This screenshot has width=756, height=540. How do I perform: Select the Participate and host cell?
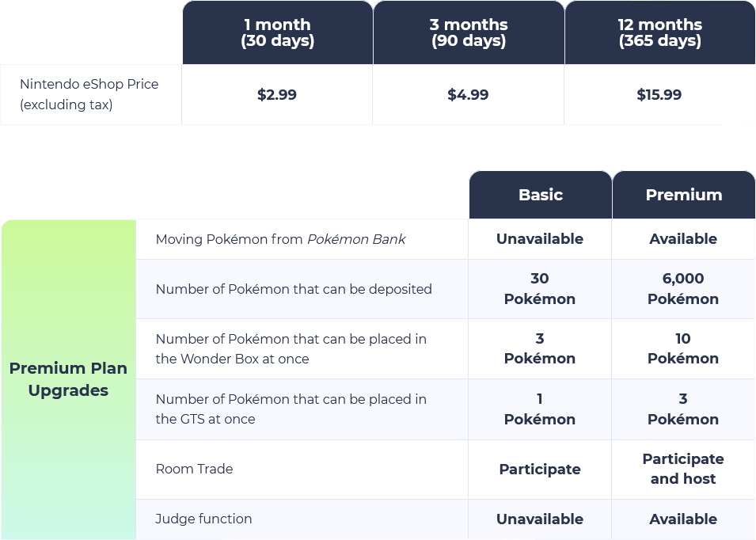pos(683,470)
